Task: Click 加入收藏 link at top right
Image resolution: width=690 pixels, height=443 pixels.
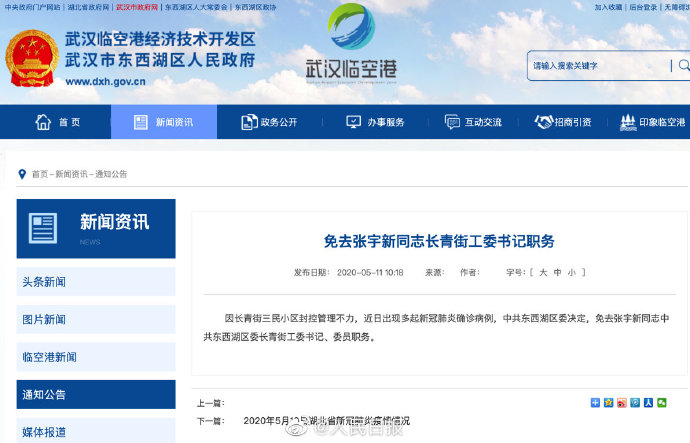Action: (608, 6)
